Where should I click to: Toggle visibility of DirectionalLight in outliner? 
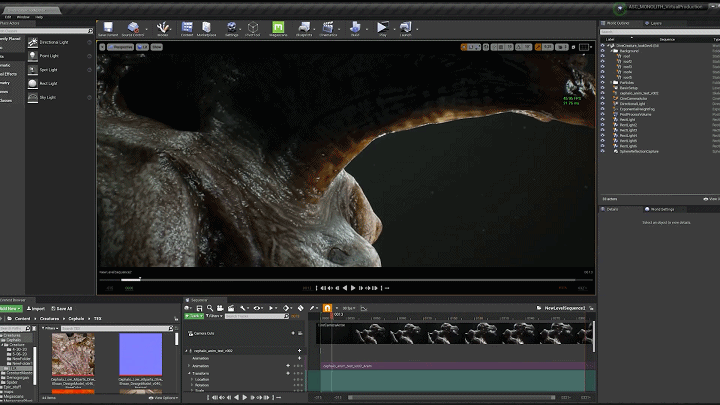(603, 103)
